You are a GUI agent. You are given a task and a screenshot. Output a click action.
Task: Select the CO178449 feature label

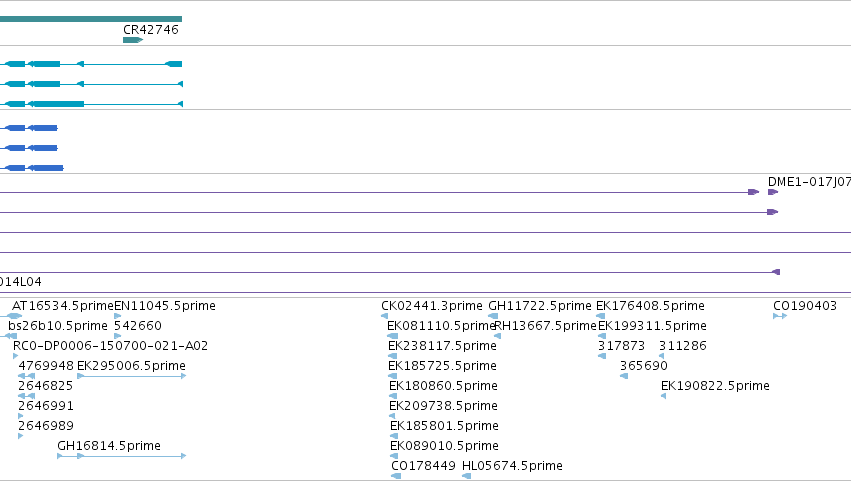point(423,466)
